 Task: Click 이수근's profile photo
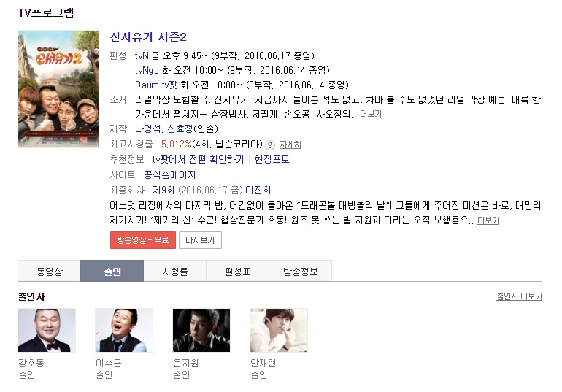pyautogui.click(x=124, y=331)
